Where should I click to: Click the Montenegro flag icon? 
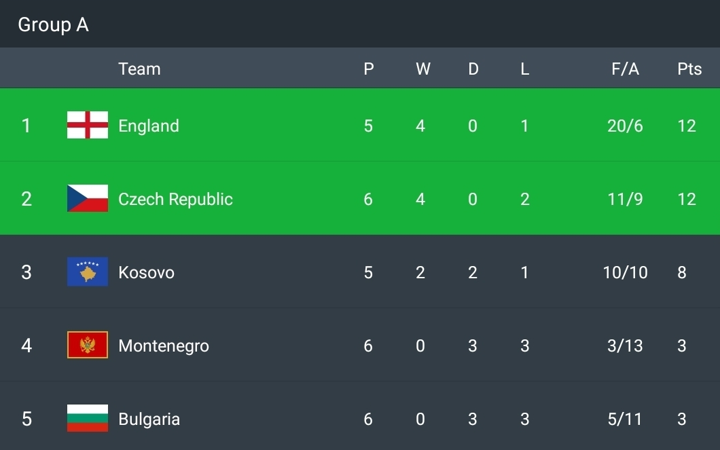point(87,345)
